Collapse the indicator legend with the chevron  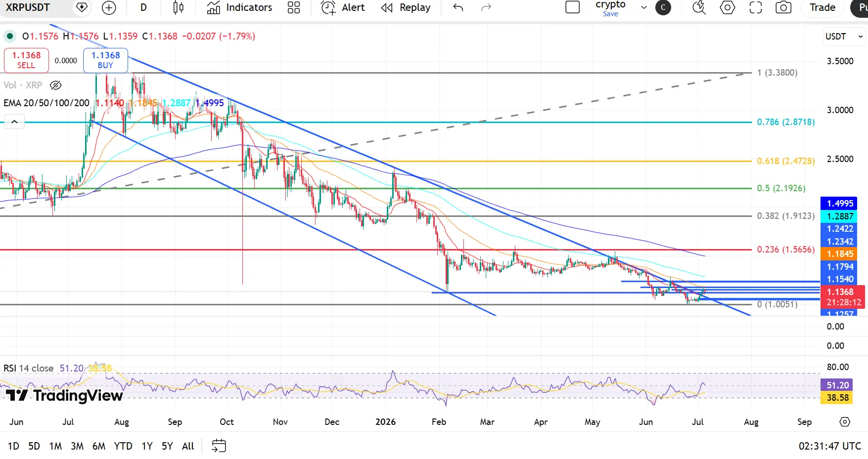pyautogui.click(x=14, y=122)
